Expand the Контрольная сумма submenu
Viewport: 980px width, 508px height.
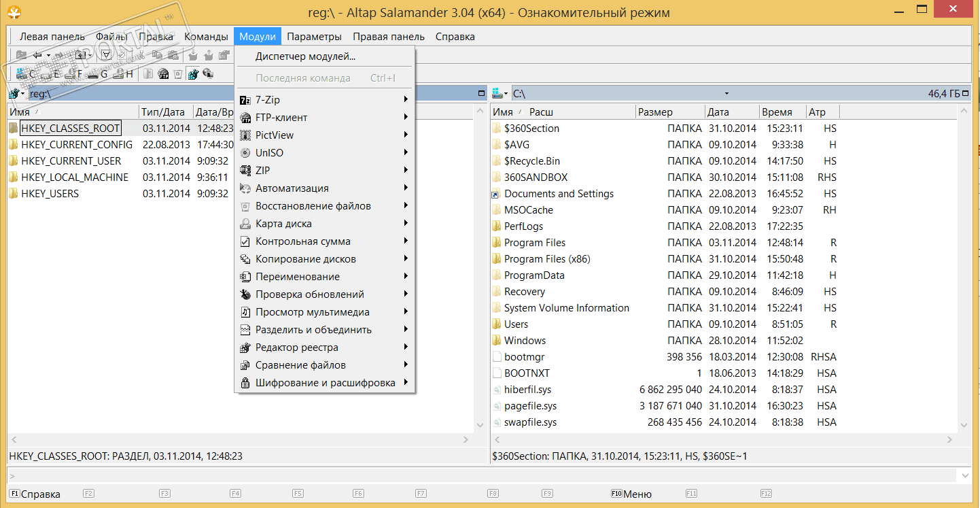[325, 241]
